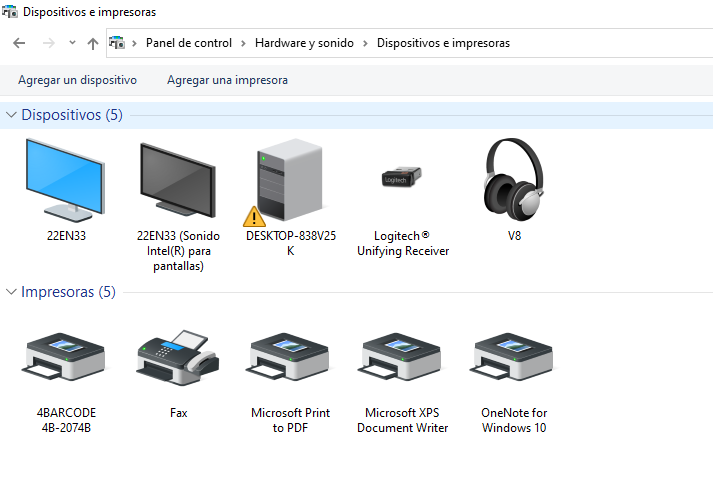Select the DESKTOP-838V25K computer icon
The height and width of the screenshot is (484, 713).
290,179
